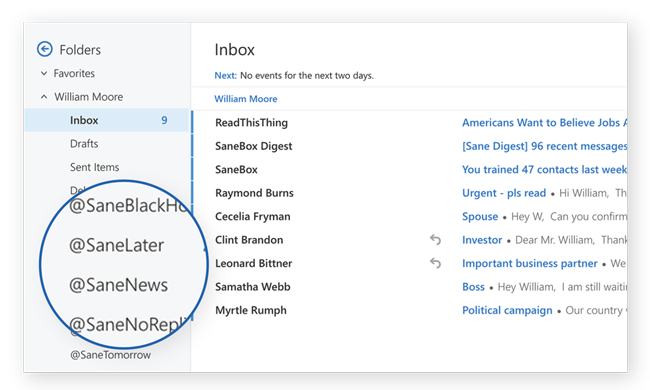
Task: Click the reply arrow on Clint Brandon's row
Action: coord(435,240)
